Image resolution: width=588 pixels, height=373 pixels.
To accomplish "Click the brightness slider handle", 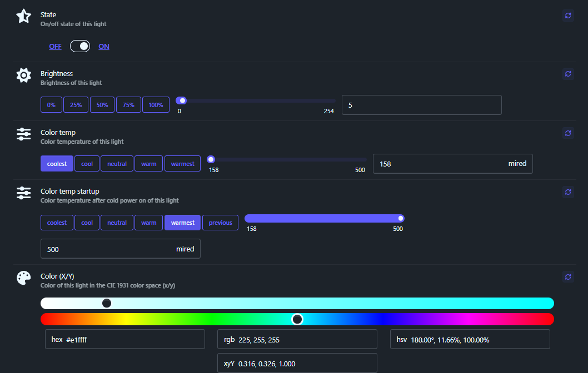I will (181, 100).
